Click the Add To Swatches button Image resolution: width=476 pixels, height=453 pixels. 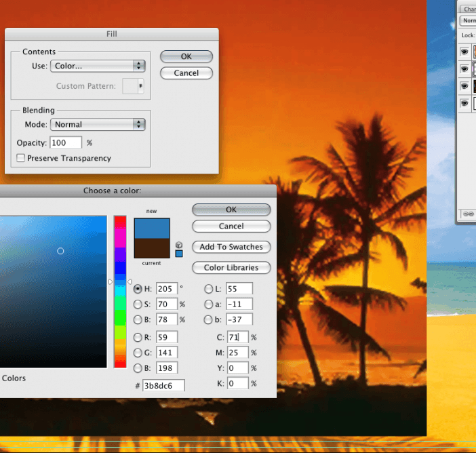point(231,247)
